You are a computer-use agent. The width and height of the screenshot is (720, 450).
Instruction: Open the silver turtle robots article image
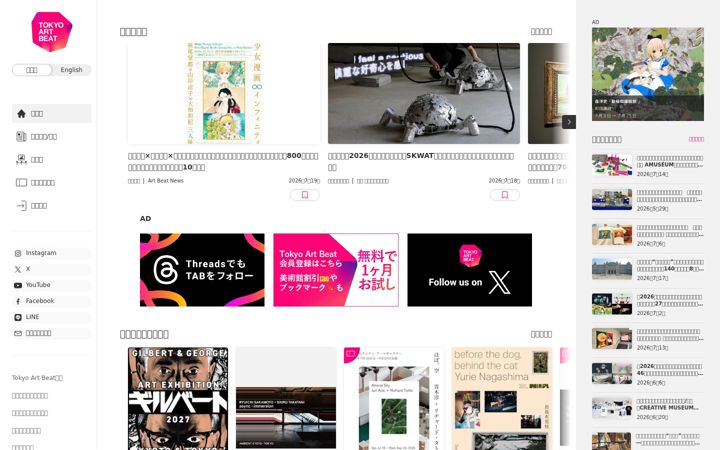[424, 93]
